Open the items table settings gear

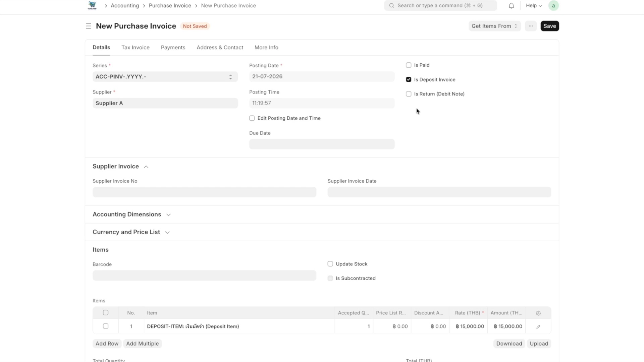click(538, 313)
